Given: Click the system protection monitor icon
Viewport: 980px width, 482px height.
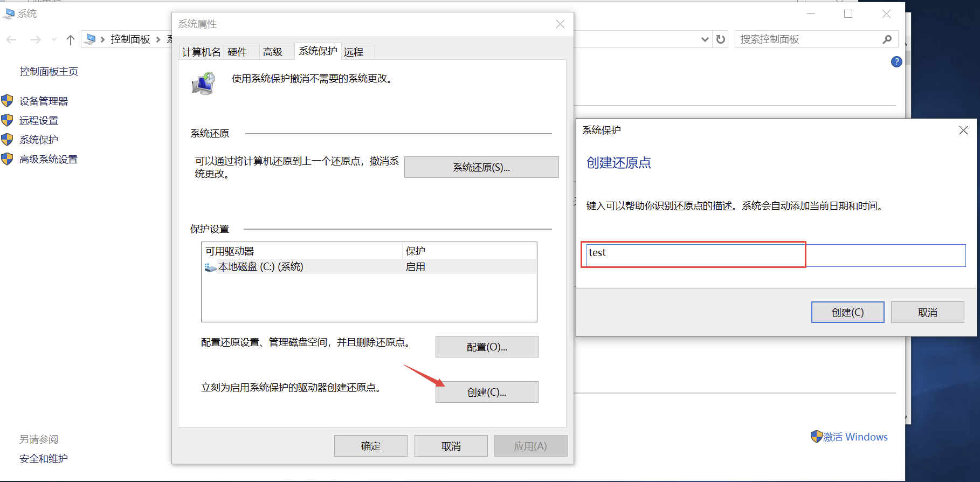Looking at the screenshot, I should tap(204, 84).
